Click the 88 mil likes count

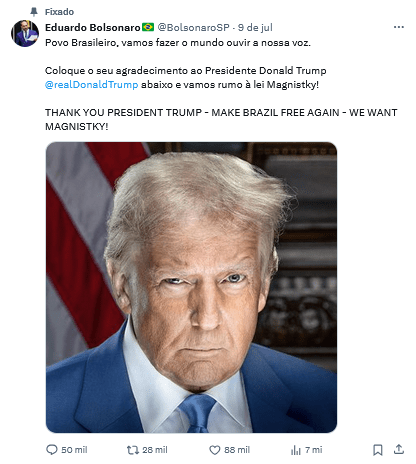coord(237,450)
